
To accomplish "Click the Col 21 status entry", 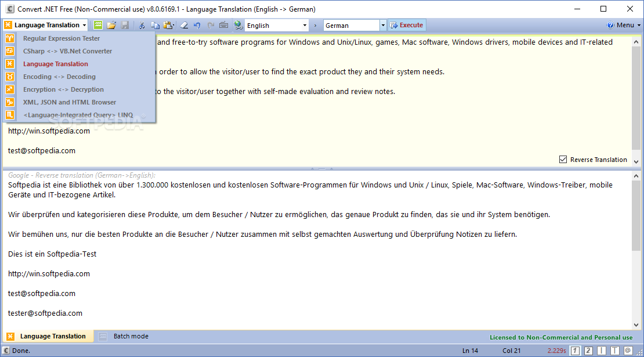I will click(x=511, y=351).
